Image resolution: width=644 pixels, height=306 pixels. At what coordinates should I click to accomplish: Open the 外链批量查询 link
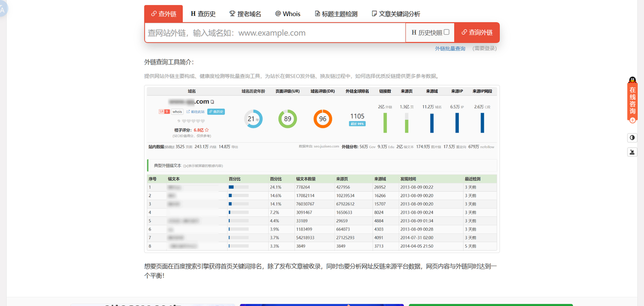point(450,48)
